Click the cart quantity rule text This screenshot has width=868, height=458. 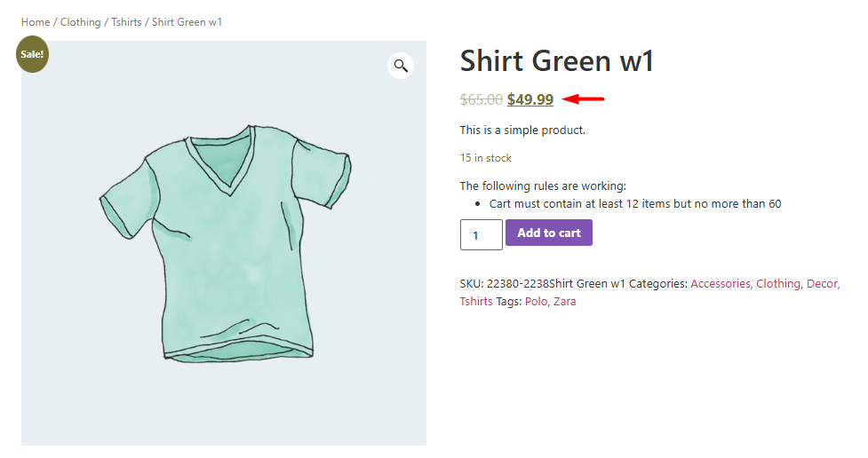point(635,204)
